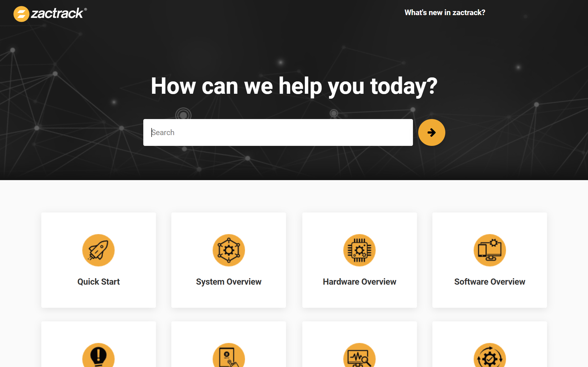Focus the Search input field
The image size is (588, 367).
[278, 132]
